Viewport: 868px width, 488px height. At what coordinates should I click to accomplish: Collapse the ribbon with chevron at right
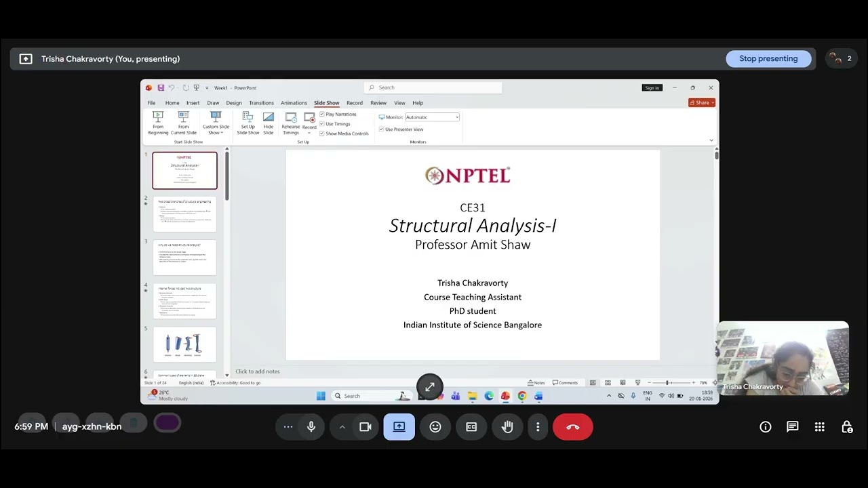pos(711,140)
